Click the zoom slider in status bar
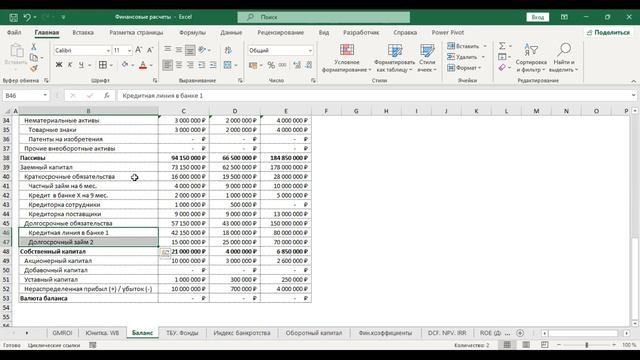Screen dimensions: 640x360 (x=587, y=345)
